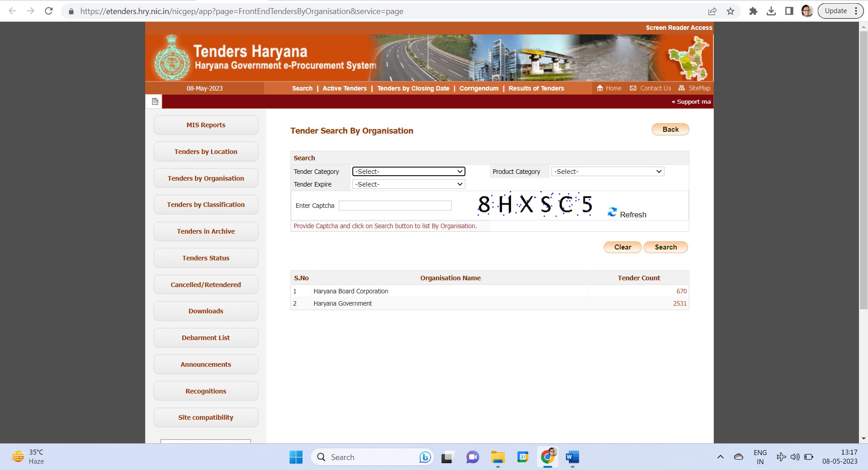868x470 pixels.
Task: Go to Home link
Action: [x=609, y=88]
